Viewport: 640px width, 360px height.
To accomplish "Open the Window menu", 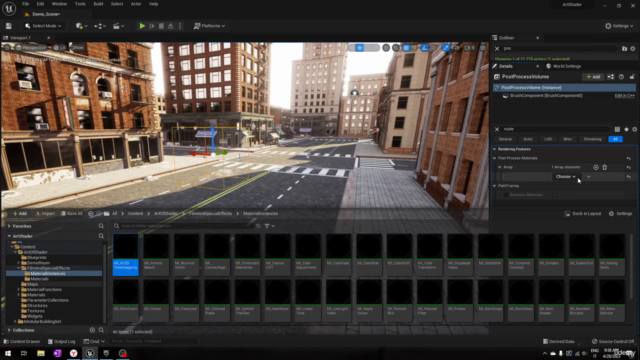I will click(59, 4).
